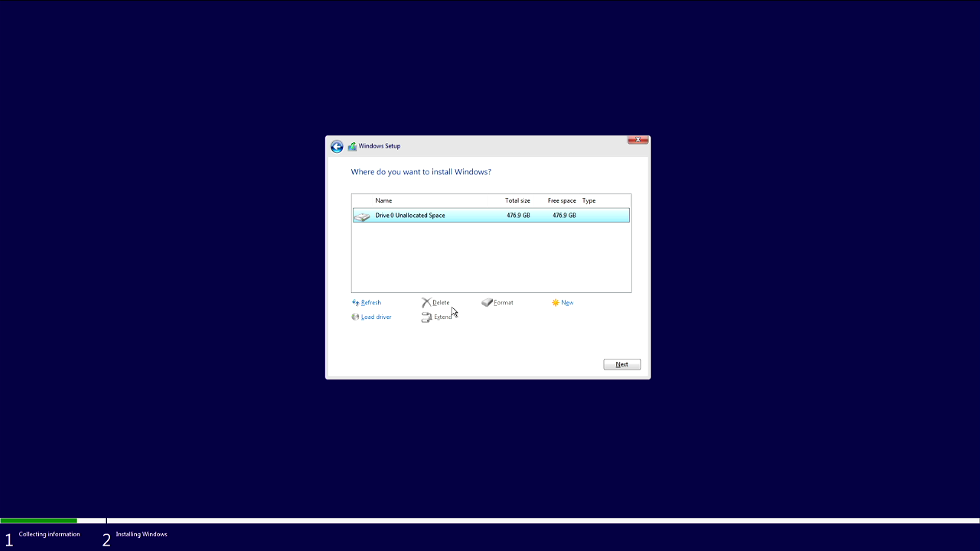Open the Load driver link text
Screen dimensions: 980x551
(376, 317)
